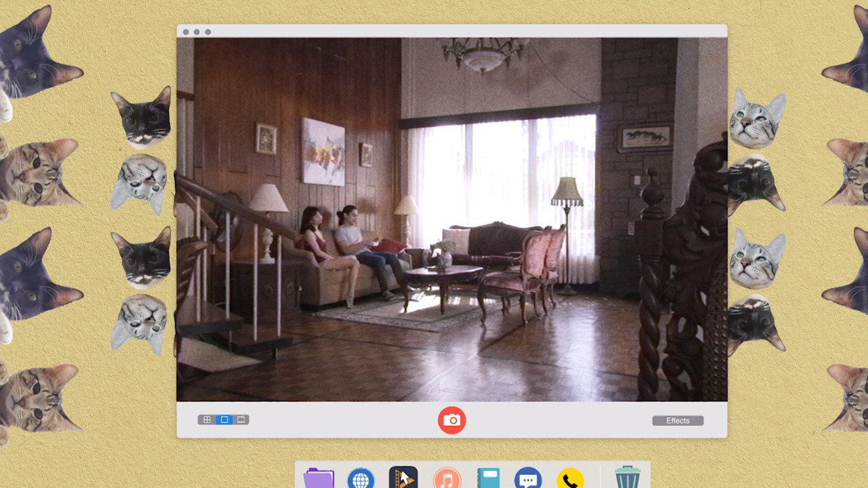The height and width of the screenshot is (488, 868).
Task: Open the purple folder in the dock
Action: (x=319, y=479)
